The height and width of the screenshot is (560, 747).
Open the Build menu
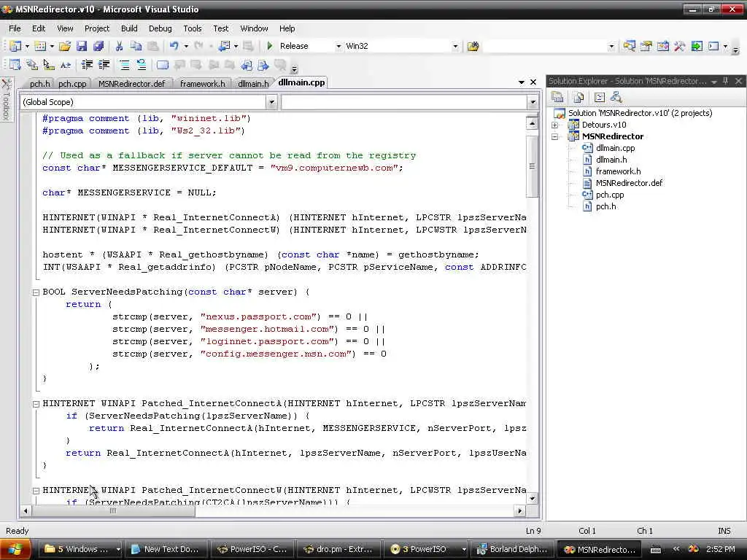[129, 28]
